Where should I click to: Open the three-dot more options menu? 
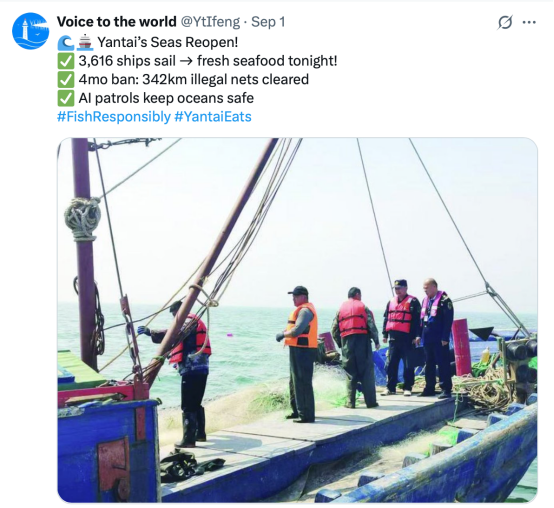529,23
